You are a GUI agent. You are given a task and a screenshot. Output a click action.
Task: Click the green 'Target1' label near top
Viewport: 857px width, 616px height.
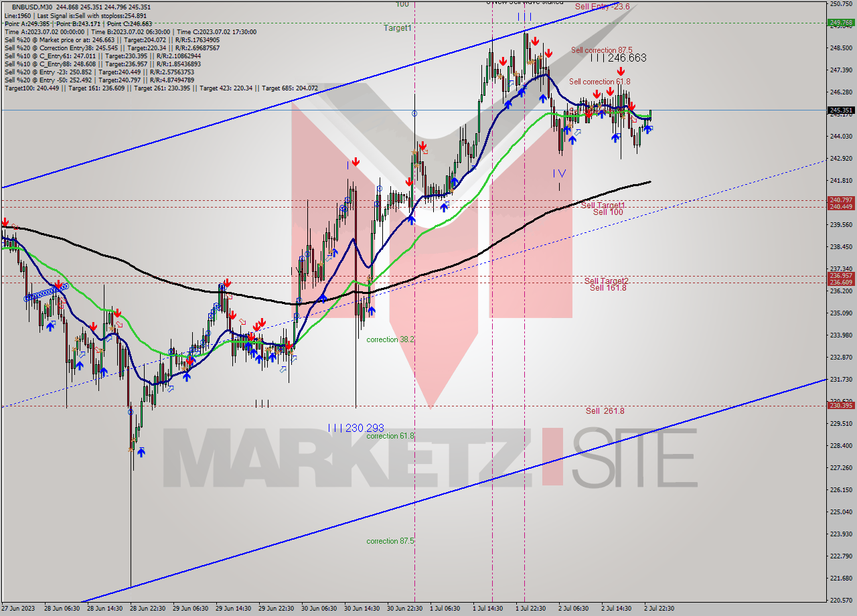(x=398, y=28)
